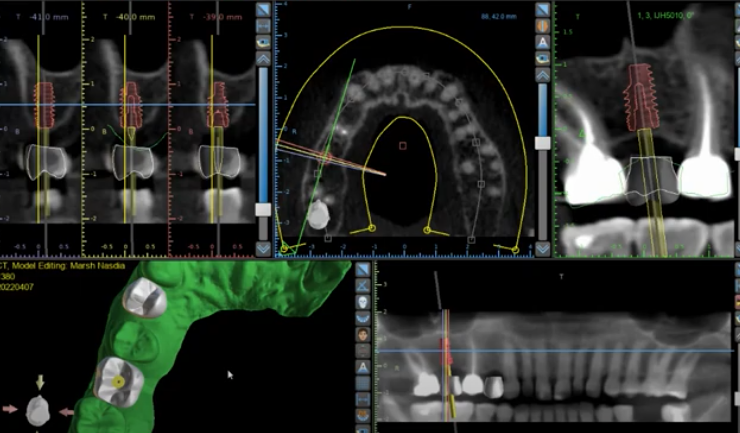The height and width of the screenshot is (433, 740).
Task: Click the diagonal layout icon atop axial toolbar
Action: click(x=542, y=9)
